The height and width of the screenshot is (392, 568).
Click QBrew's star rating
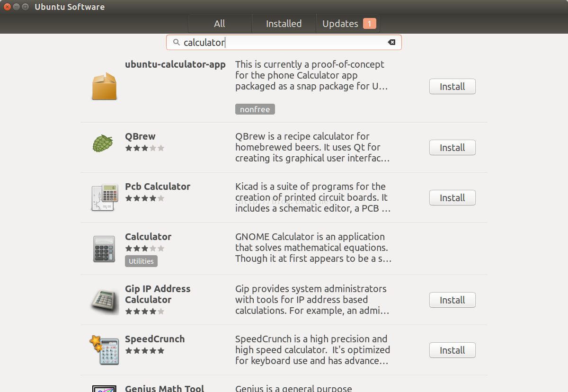[145, 148]
